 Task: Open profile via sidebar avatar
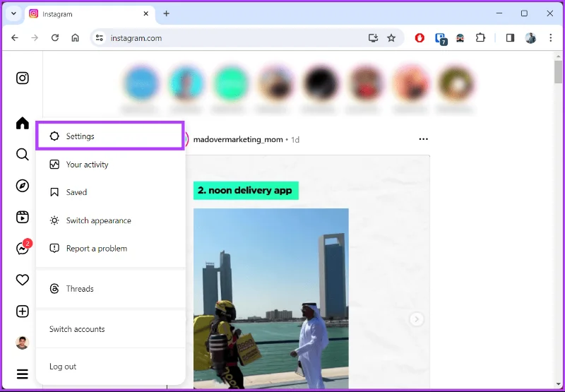pos(23,343)
